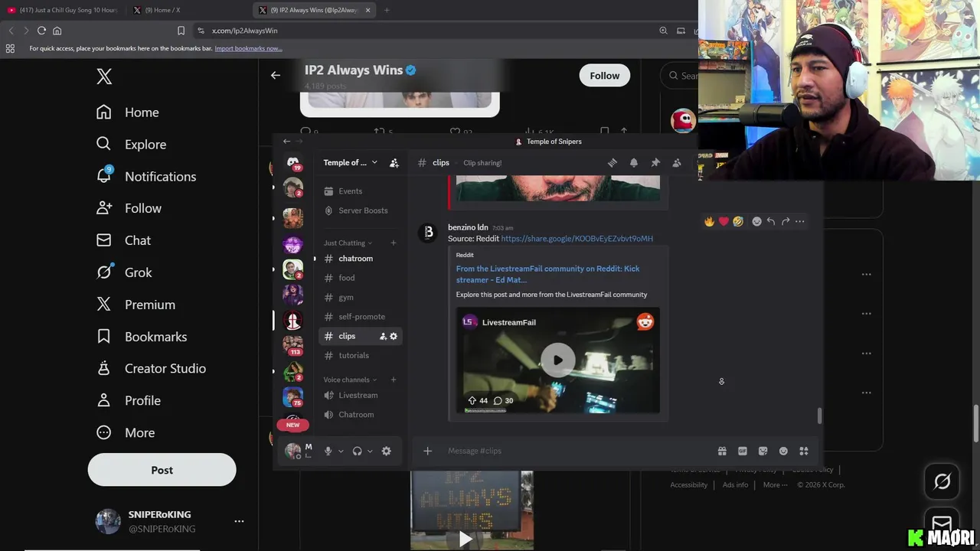Screen dimensions: 980x551
Task: Open apps launcher icon in message bar
Action: pos(804,451)
